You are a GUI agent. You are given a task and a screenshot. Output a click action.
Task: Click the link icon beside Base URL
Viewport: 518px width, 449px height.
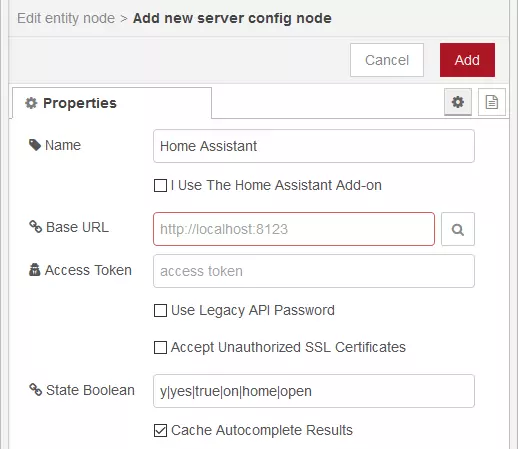click(x=36, y=227)
